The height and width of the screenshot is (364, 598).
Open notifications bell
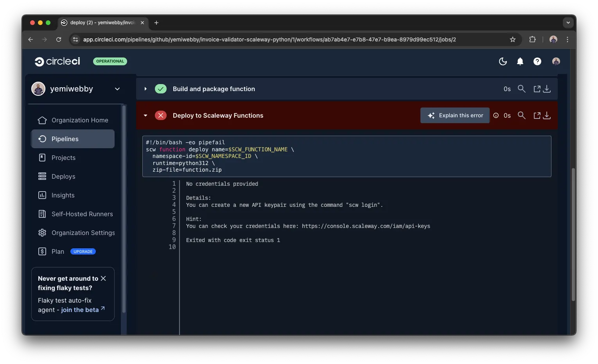click(x=520, y=61)
